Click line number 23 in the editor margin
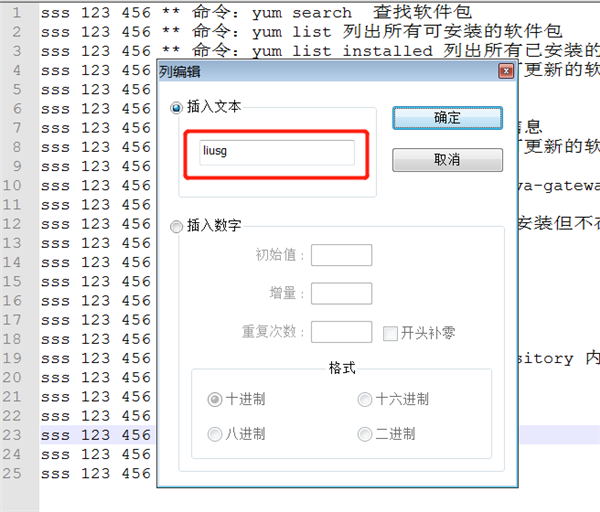600x512 pixels. point(12,435)
